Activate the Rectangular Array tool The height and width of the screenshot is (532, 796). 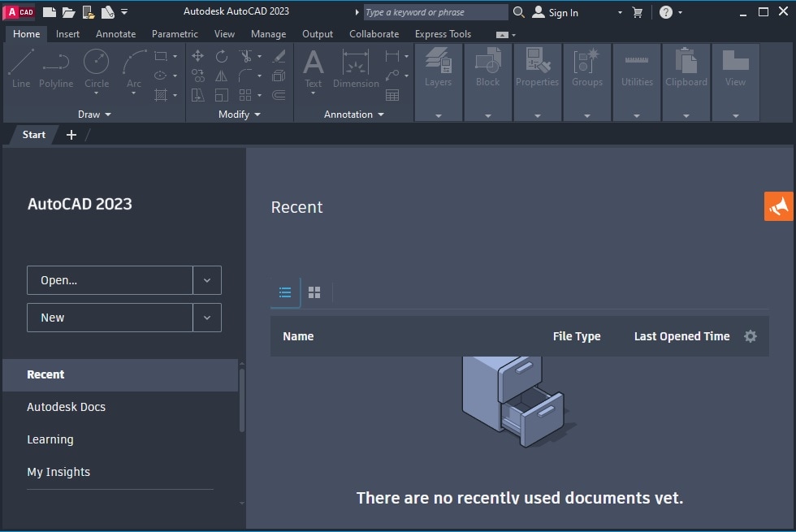(x=245, y=95)
